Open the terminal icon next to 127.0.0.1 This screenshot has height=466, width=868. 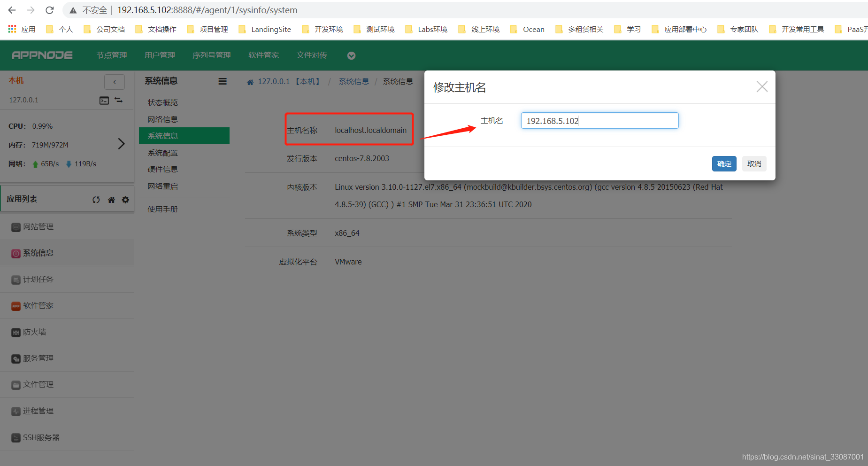click(x=104, y=101)
